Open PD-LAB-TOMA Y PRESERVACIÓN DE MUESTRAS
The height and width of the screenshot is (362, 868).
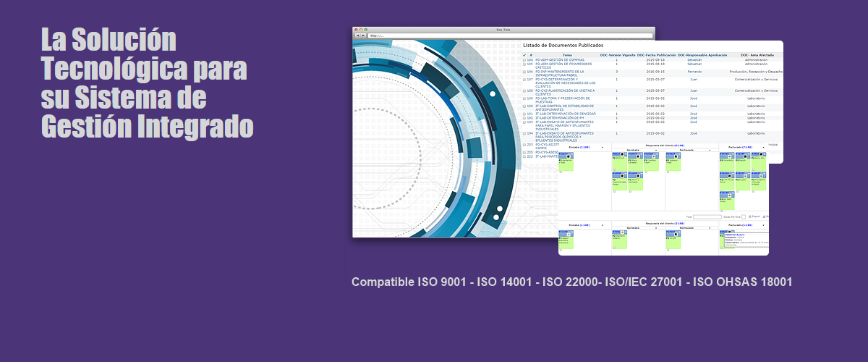(x=563, y=100)
